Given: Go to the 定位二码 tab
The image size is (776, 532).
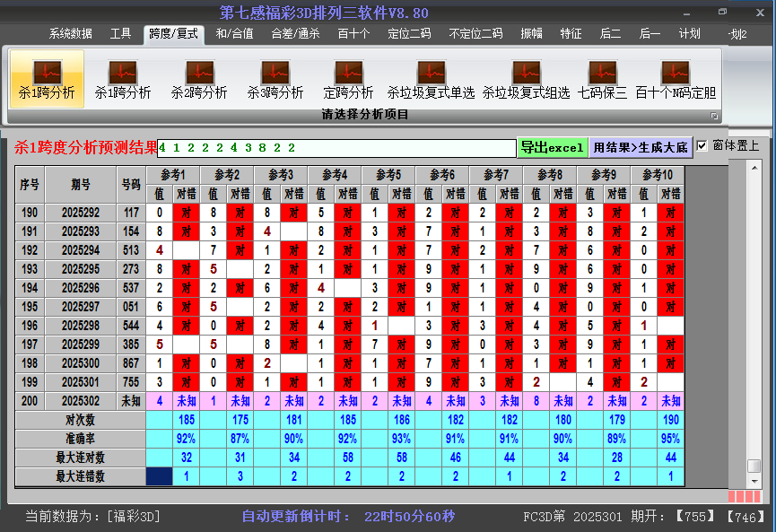Looking at the screenshot, I should click(x=409, y=34).
